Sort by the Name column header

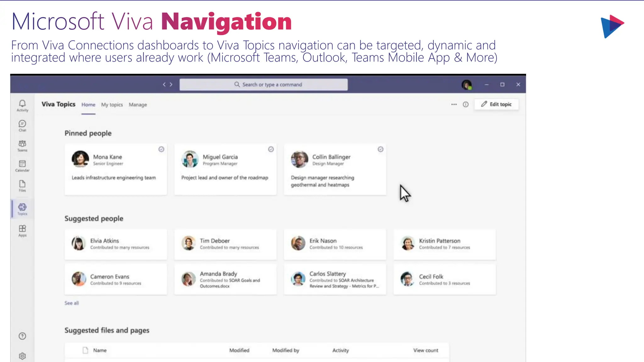tap(100, 350)
